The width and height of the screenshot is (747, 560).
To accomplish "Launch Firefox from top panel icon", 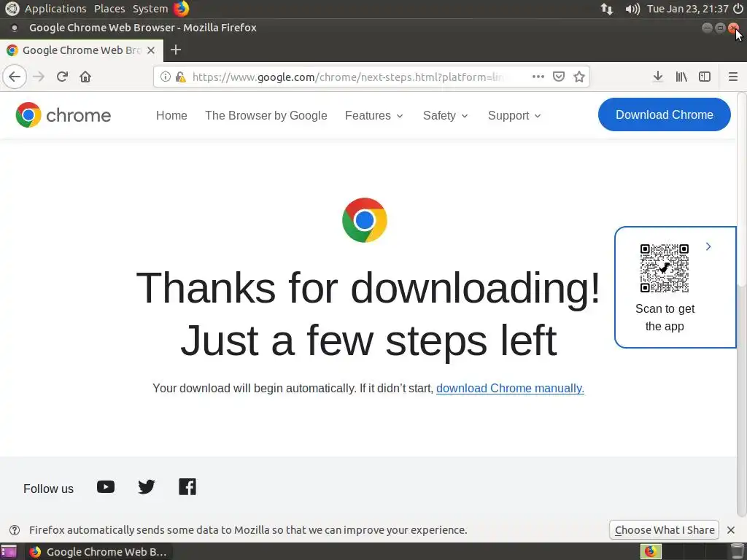I will (181, 9).
